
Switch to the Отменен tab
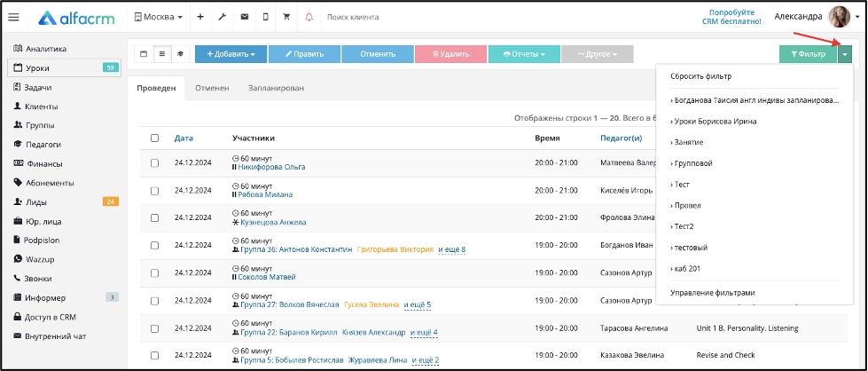point(212,88)
